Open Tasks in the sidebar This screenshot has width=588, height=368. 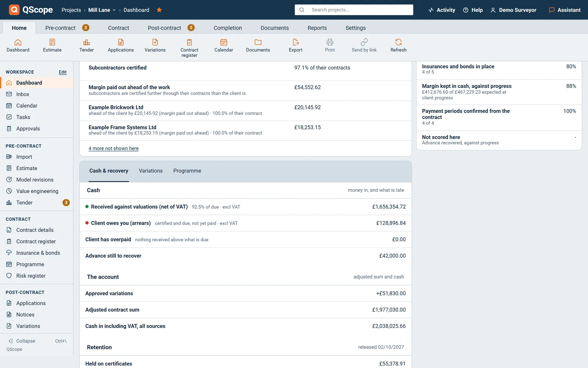tap(37, 117)
